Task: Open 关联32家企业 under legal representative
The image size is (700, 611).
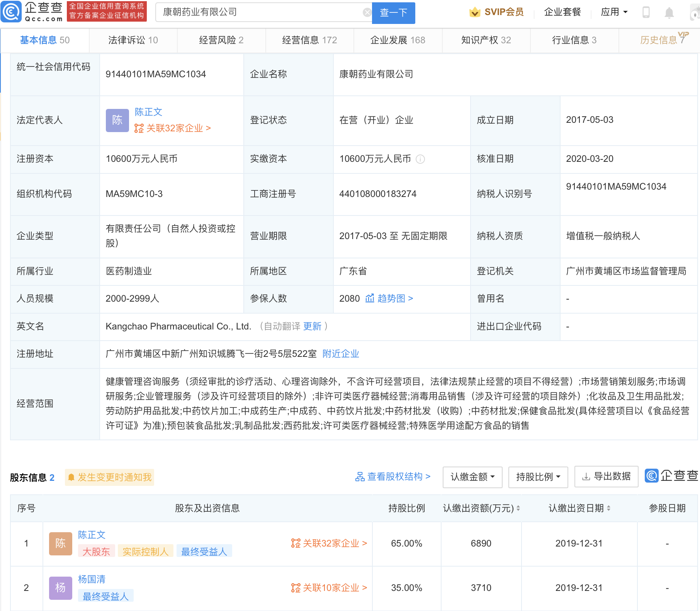Action: (178, 128)
